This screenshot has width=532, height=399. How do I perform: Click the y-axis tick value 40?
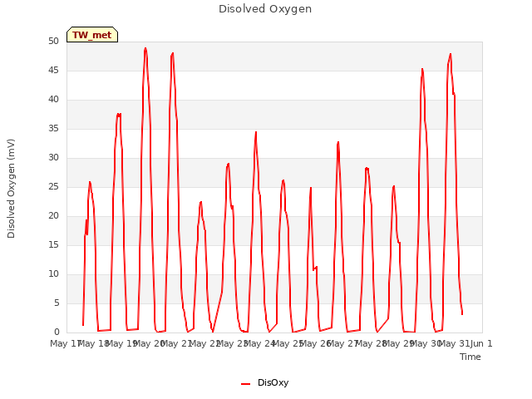coord(53,100)
